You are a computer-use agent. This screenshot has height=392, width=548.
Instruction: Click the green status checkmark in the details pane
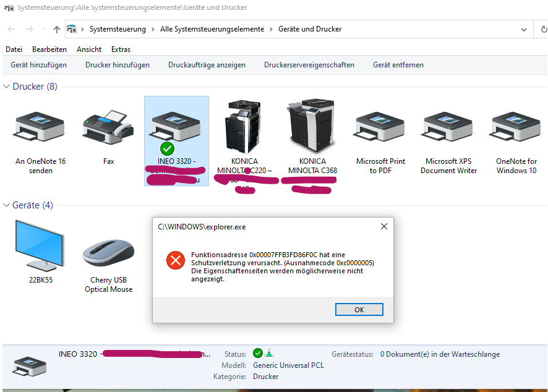tap(258, 353)
